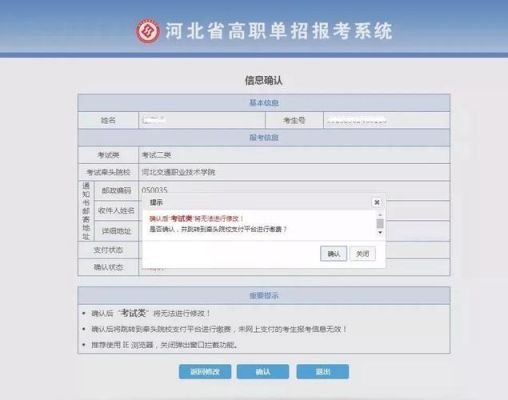Screen dimensions: 508x400
Task: Click the 提示 dialog title
Action: (156, 202)
